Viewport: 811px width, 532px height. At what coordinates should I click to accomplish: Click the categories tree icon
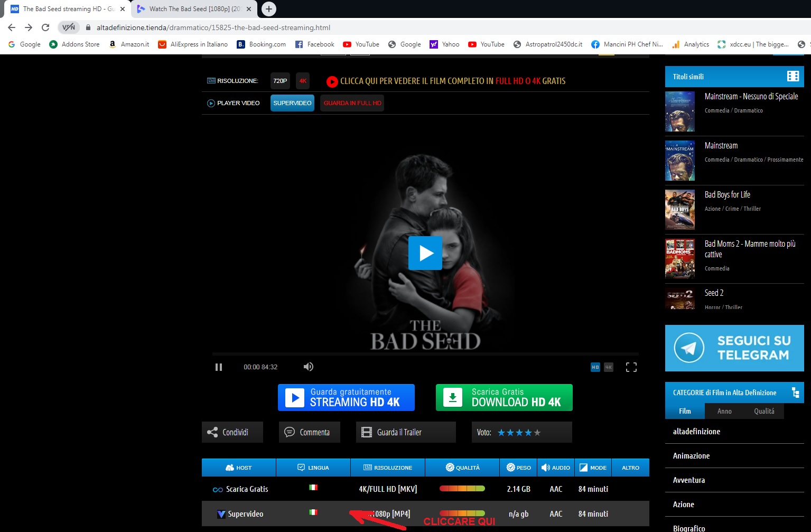[795, 393]
